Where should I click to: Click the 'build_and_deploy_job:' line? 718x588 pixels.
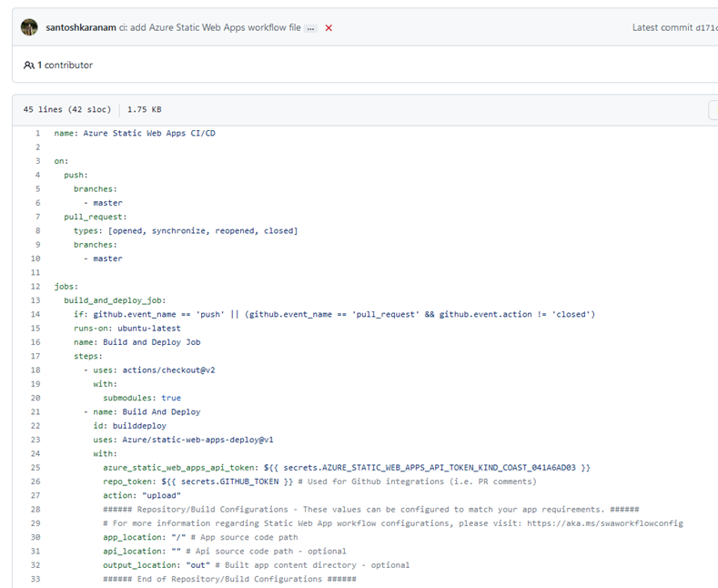pos(115,300)
